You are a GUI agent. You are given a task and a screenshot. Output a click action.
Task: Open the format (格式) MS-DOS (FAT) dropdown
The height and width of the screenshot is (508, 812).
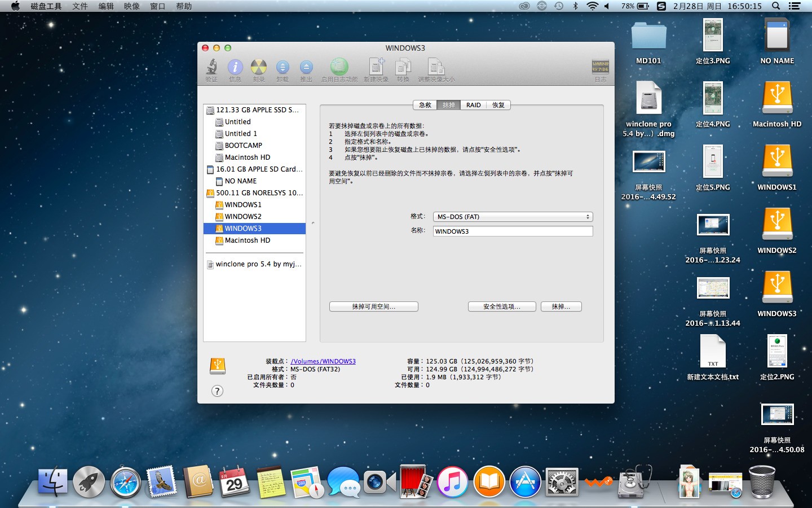(513, 217)
